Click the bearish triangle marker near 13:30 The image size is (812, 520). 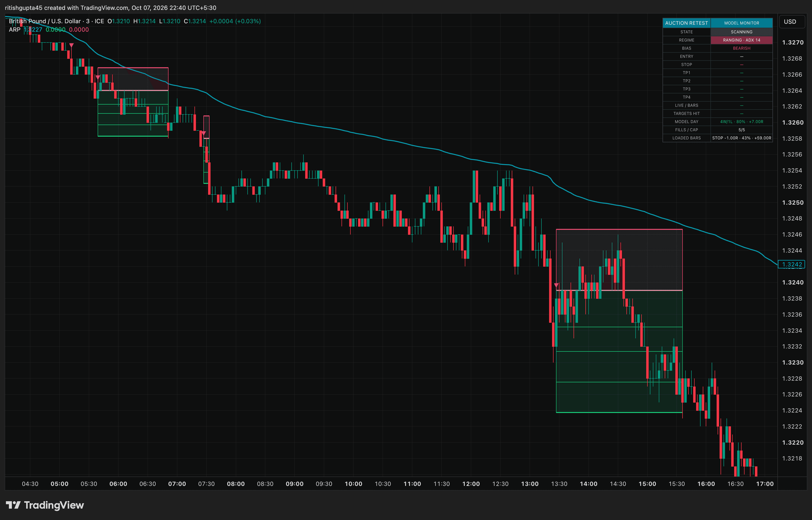pyautogui.click(x=556, y=285)
